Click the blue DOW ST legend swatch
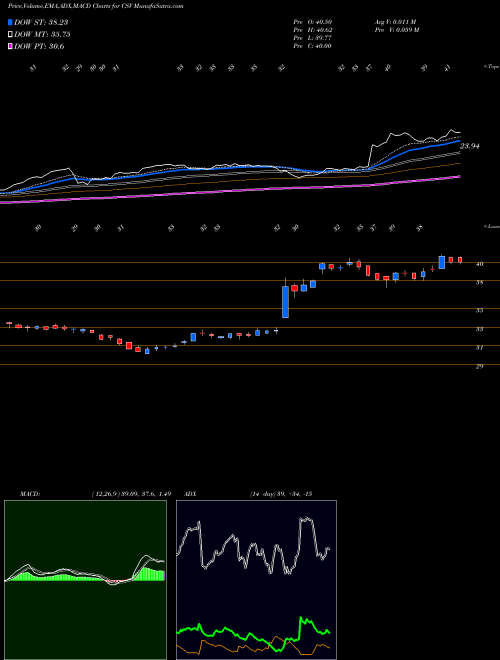 pyautogui.click(x=10, y=22)
